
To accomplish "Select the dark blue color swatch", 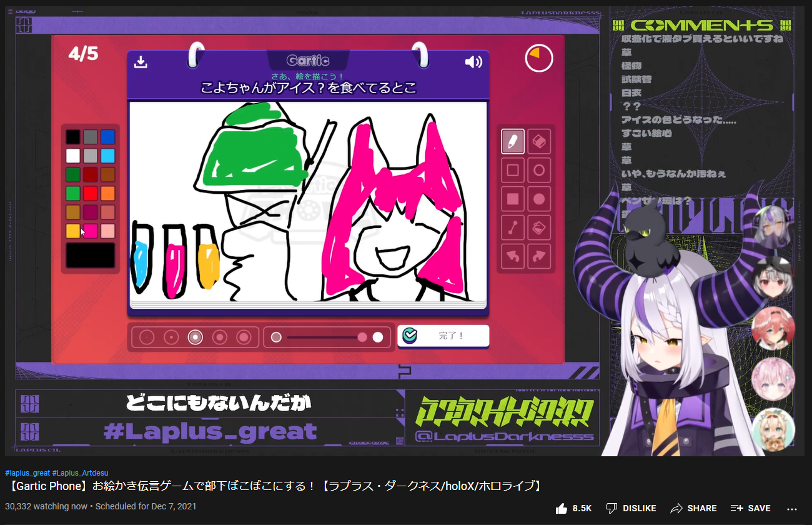I will coord(108,137).
